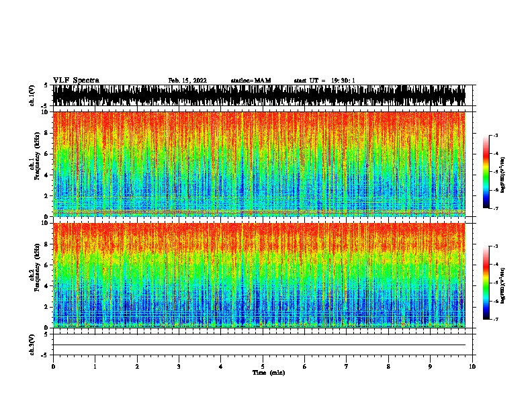Click the '9' tick on time axis
This screenshot has height=411, width=532.
pos(430,367)
